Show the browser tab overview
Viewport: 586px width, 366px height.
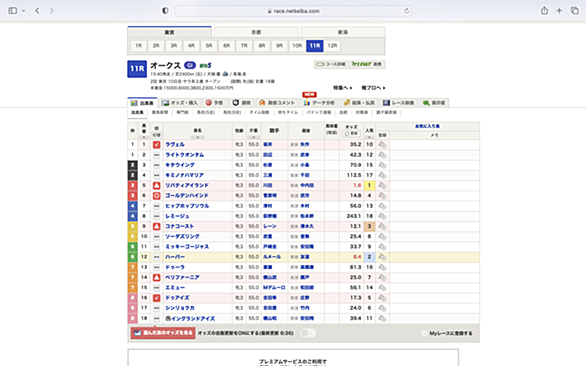574,11
